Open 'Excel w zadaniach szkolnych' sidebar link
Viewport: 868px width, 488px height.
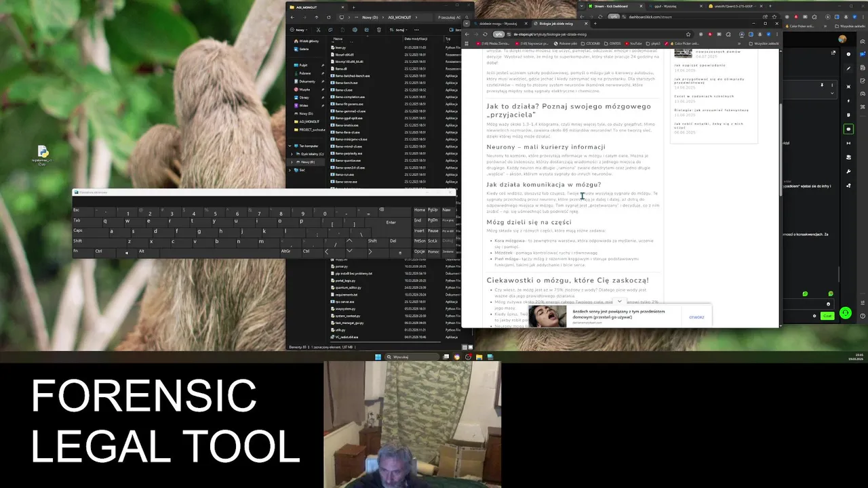pyautogui.click(x=703, y=96)
